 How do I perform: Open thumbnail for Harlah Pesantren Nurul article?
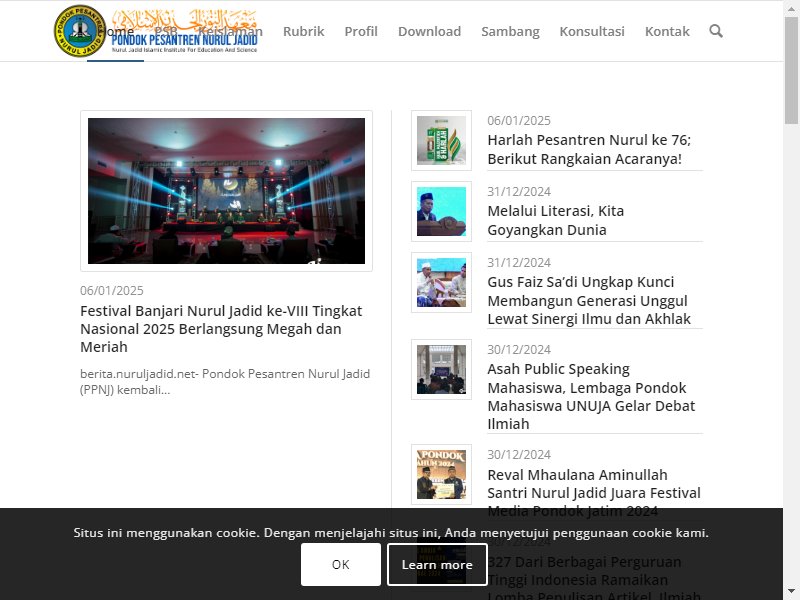441,140
